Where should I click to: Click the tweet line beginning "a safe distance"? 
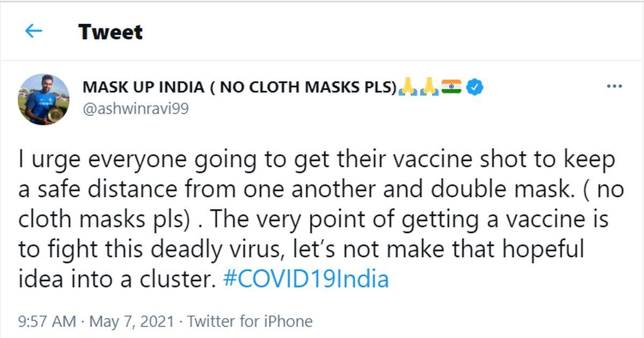click(x=321, y=190)
